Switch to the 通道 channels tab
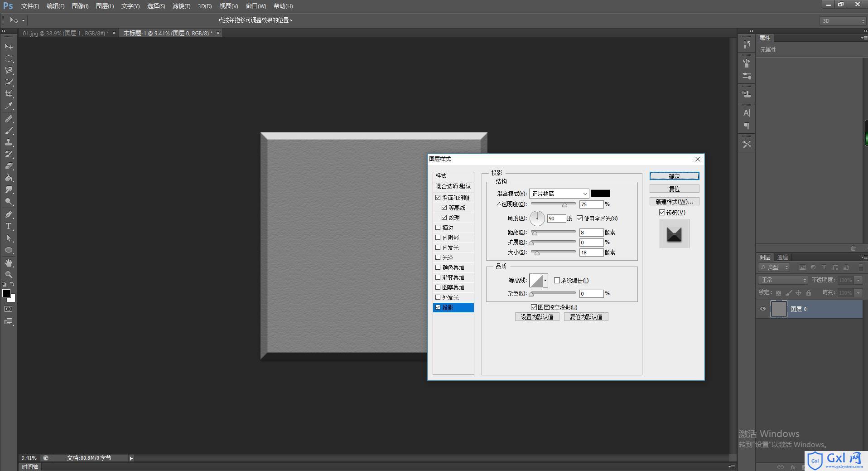 782,257
